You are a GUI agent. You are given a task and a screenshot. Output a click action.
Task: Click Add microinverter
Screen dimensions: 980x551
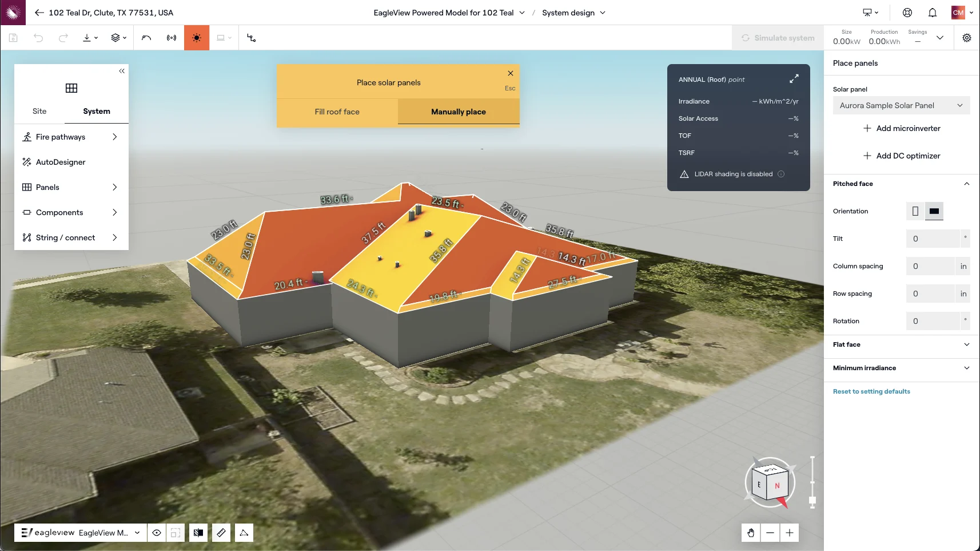click(902, 128)
